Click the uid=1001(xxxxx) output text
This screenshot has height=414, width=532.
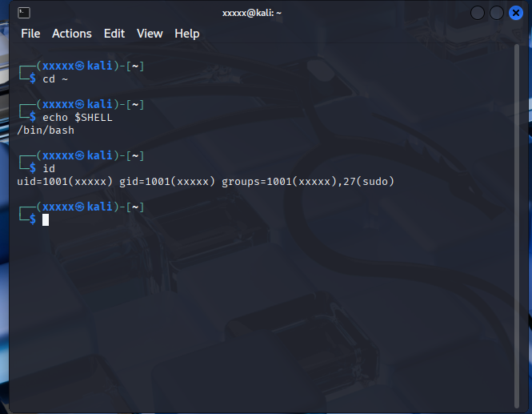tap(65, 181)
